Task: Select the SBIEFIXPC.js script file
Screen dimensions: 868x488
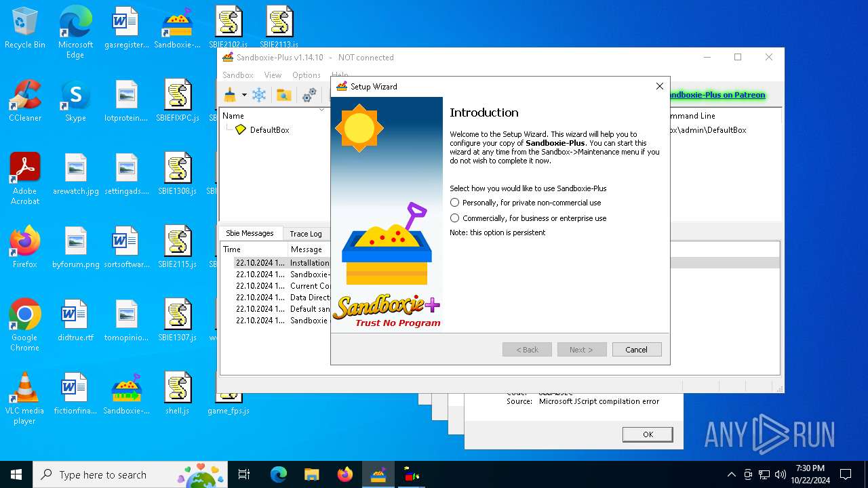Action: [178, 100]
